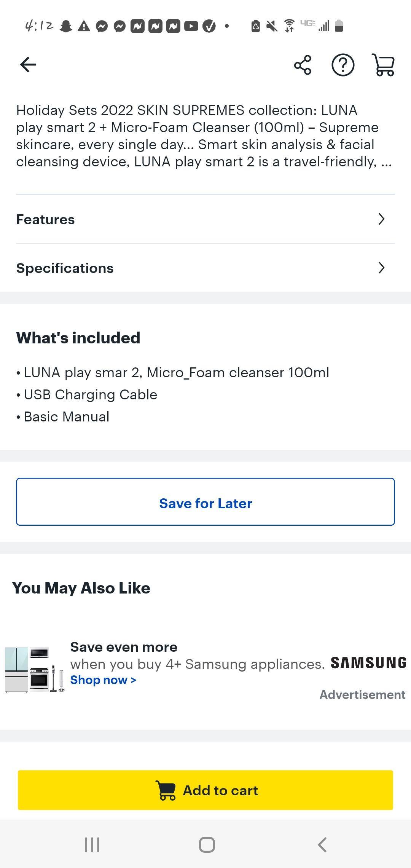Tap the muted sound status icon

pos(272,26)
